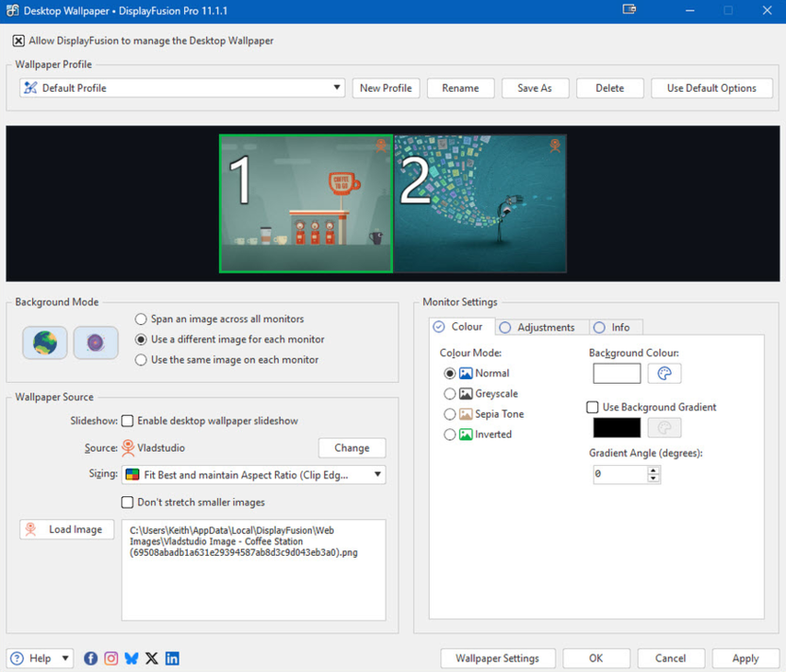786x672 pixels.
Task: Select Span an image across all monitors
Action: click(x=142, y=319)
